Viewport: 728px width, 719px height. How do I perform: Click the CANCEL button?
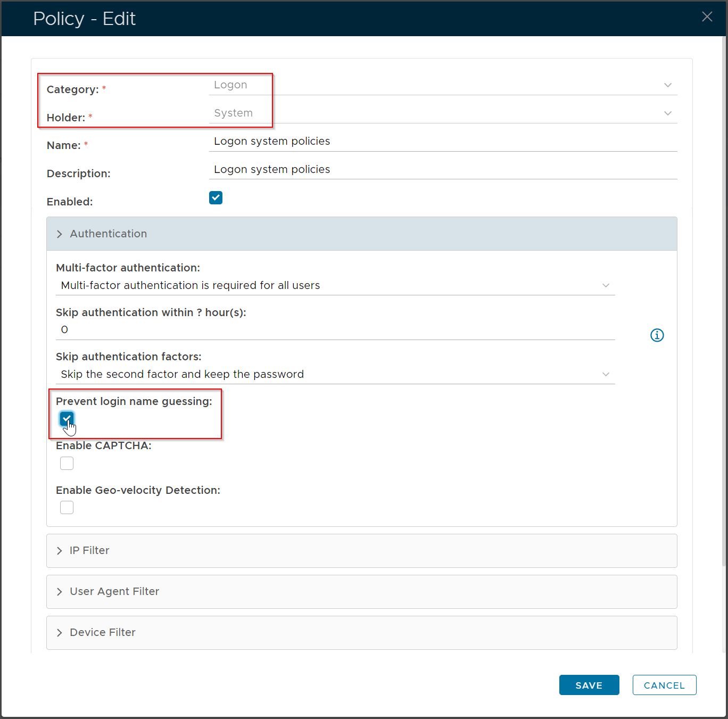coord(664,685)
